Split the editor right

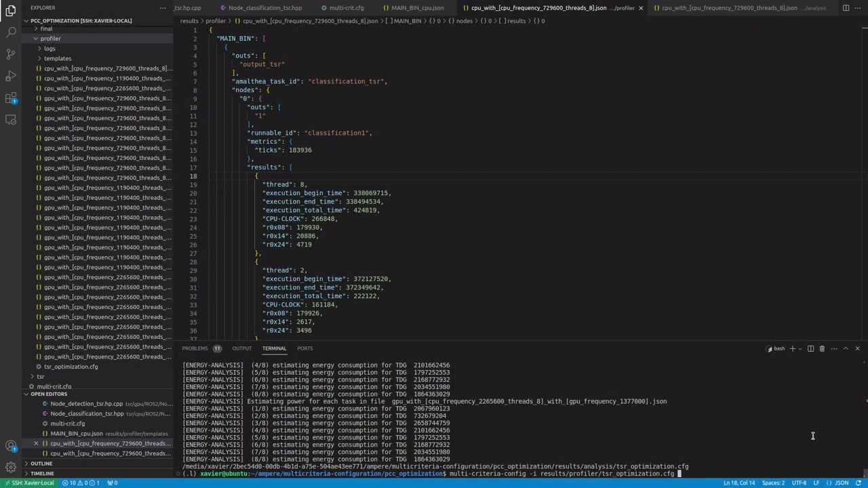(x=846, y=7)
